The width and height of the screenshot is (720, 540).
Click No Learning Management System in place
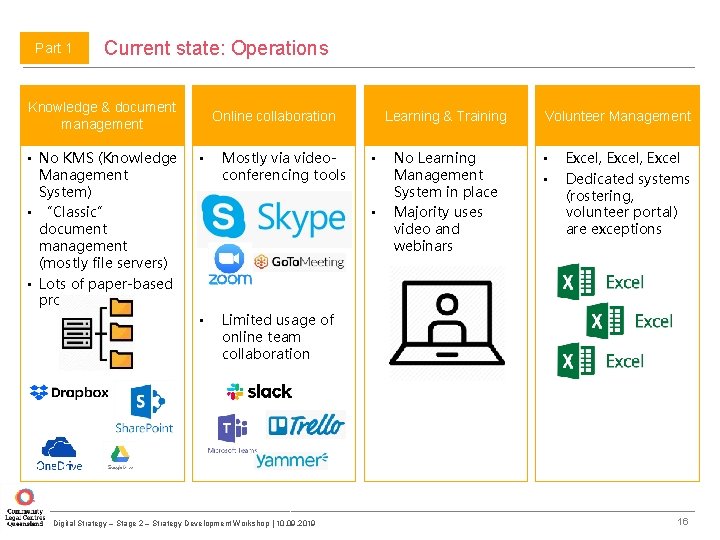[445, 174]
